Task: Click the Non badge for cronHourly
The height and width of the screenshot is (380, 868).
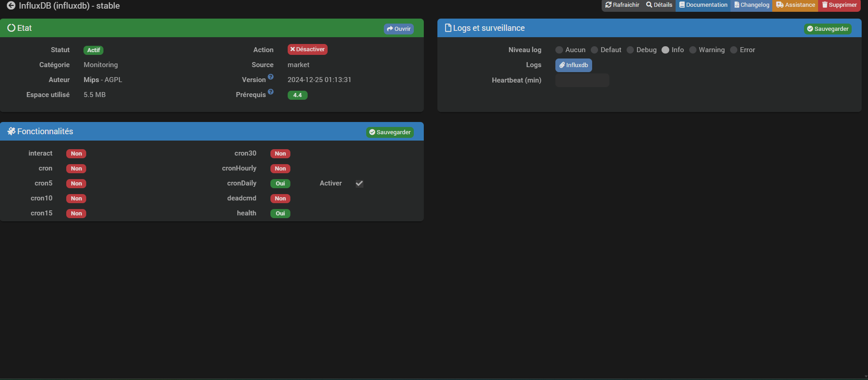Action: coord(280,169)
